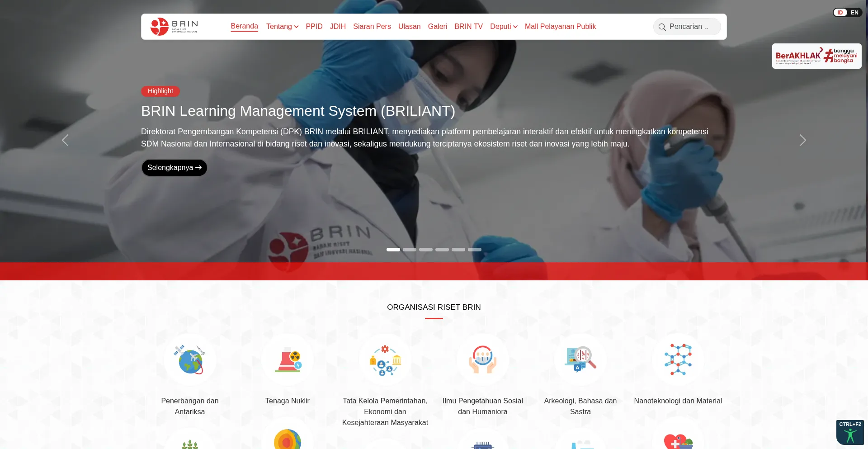Open the Nanoteknologi dan Material icon
The width and height of the screenshot is (868, 449).
pyautogui.click(x=678, y=360)
